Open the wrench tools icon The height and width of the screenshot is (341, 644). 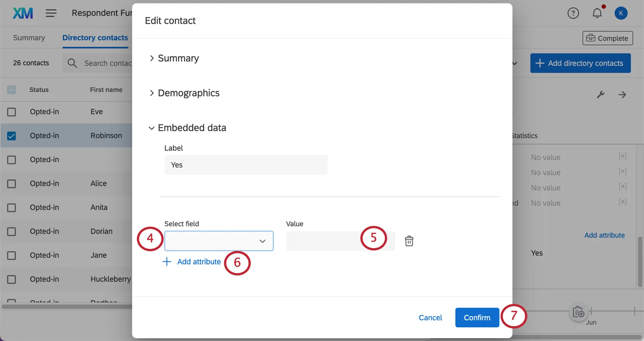click(600, 95)
